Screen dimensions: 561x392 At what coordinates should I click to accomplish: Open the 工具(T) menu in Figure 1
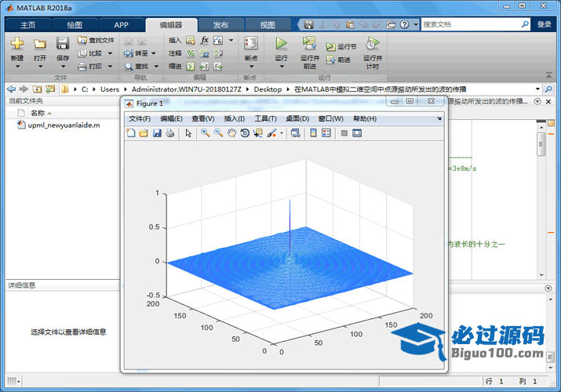point(265,118)
